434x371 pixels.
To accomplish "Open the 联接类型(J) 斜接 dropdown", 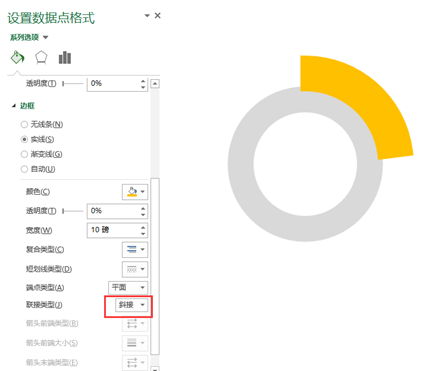I will 131,305.
